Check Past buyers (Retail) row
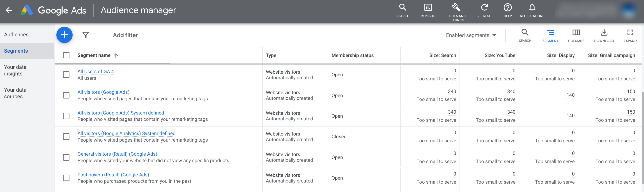 [x=66, y=178]
